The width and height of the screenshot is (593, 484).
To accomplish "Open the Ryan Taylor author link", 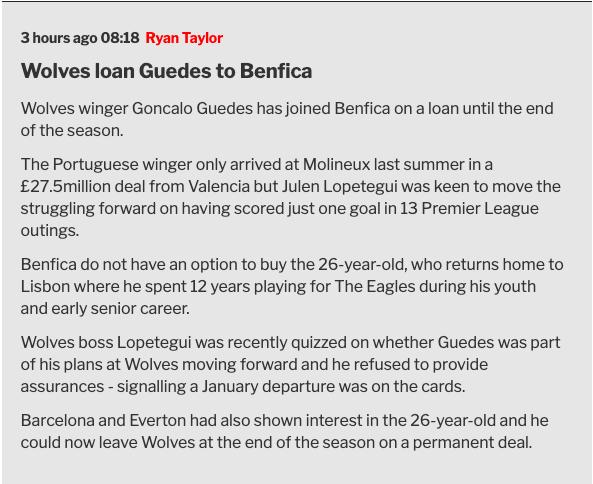I will click(x=184, y=38).
